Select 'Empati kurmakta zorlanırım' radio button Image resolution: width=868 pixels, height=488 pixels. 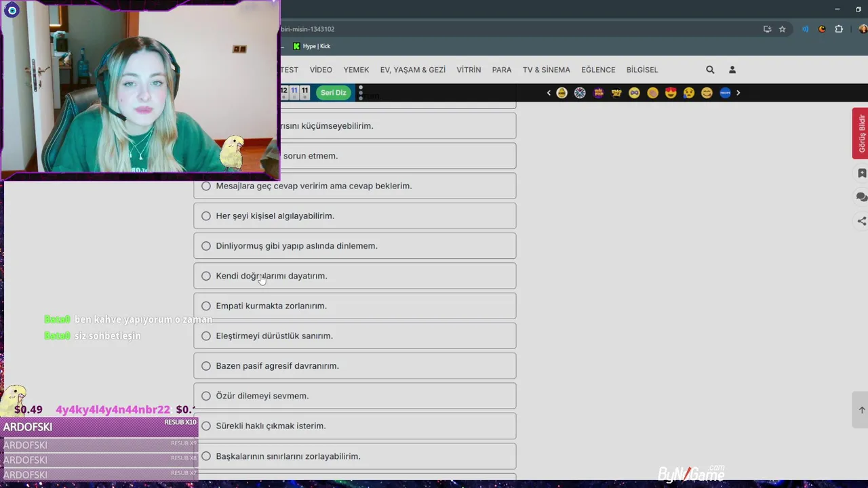[206, 306]
